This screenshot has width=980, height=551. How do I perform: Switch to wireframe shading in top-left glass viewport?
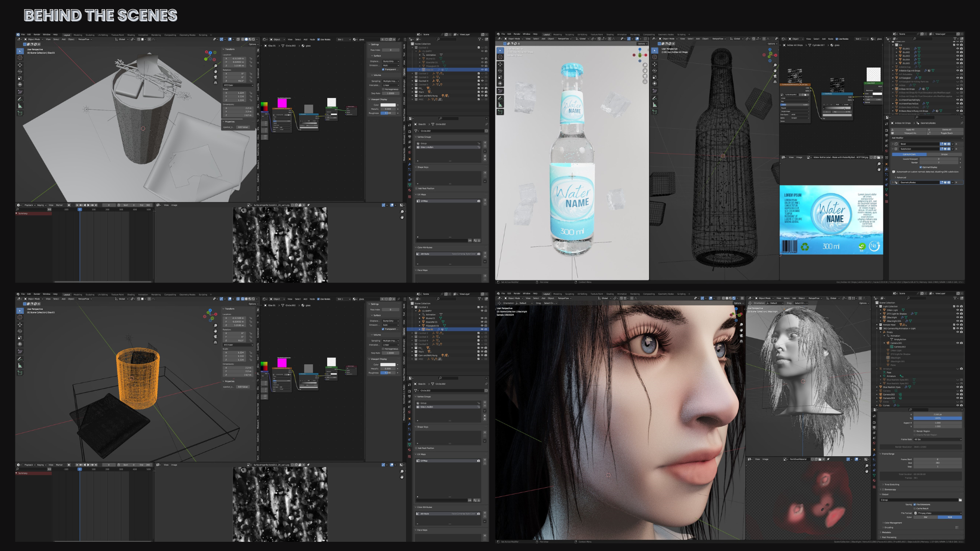tap(243, 39)
